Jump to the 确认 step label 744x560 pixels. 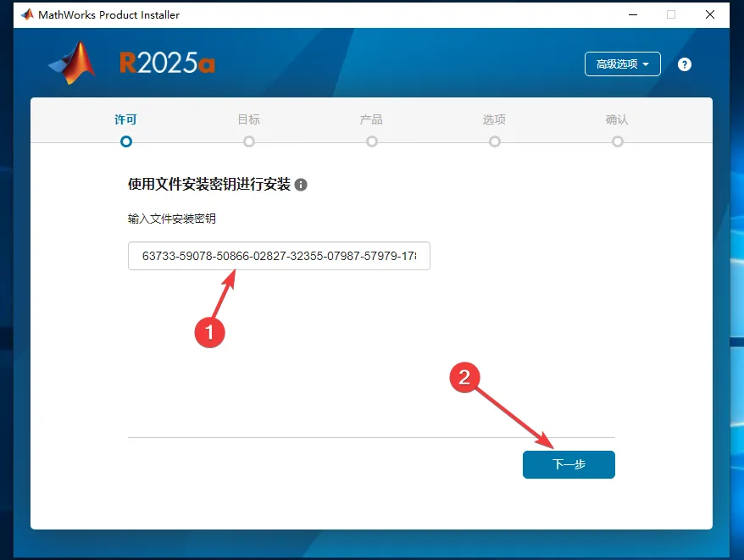coord(617,119)
